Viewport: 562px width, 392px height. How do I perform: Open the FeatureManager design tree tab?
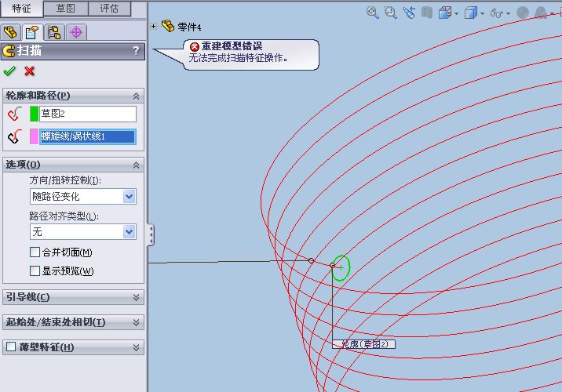point(11,33)
